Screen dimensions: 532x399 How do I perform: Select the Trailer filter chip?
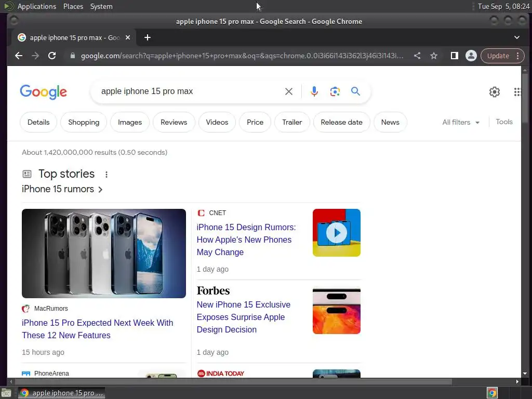pyautogui.click(x=292, y=122)
